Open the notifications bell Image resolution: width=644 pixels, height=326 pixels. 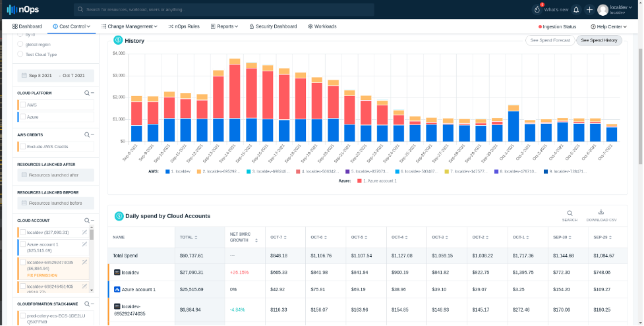point(576,10)
